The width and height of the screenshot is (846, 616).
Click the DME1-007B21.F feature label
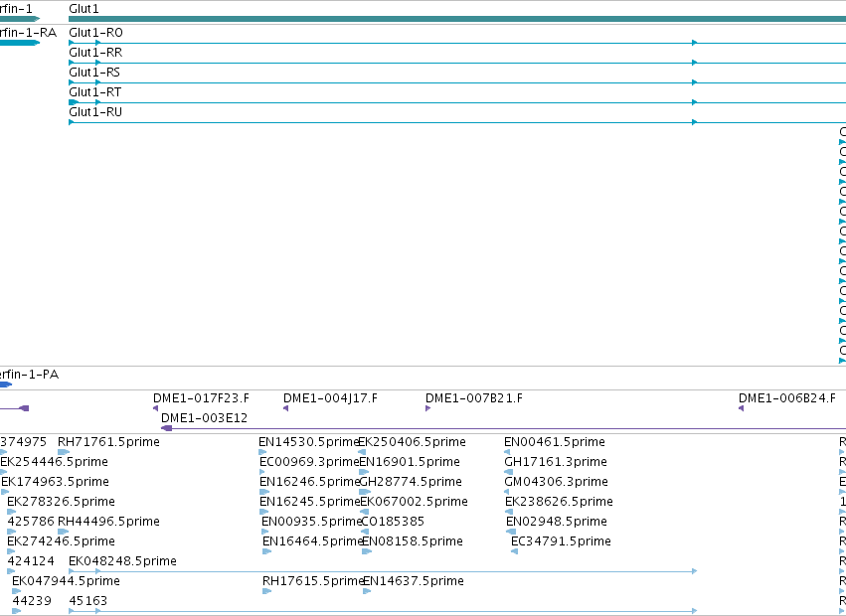(474, 398)
